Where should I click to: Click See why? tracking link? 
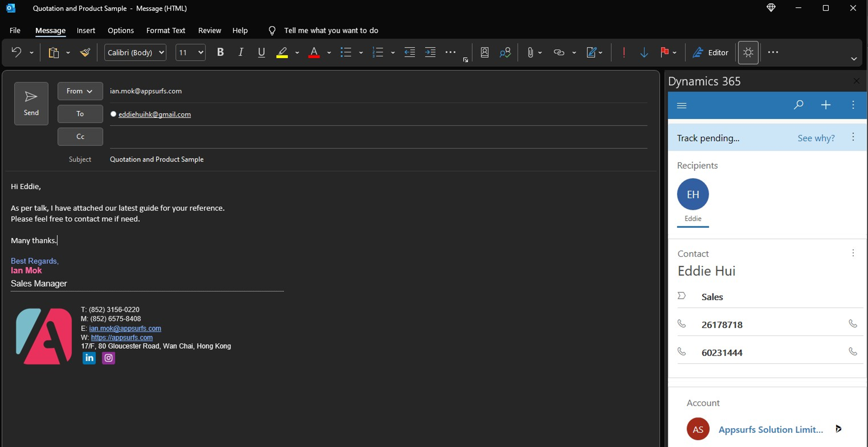(816, 138)
